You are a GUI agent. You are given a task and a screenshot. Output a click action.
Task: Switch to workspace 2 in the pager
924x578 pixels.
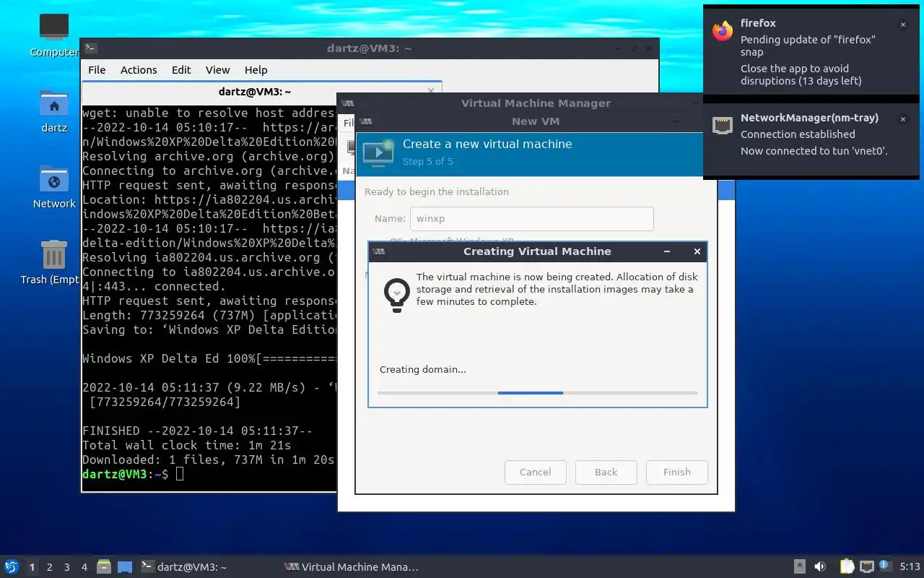49,567
